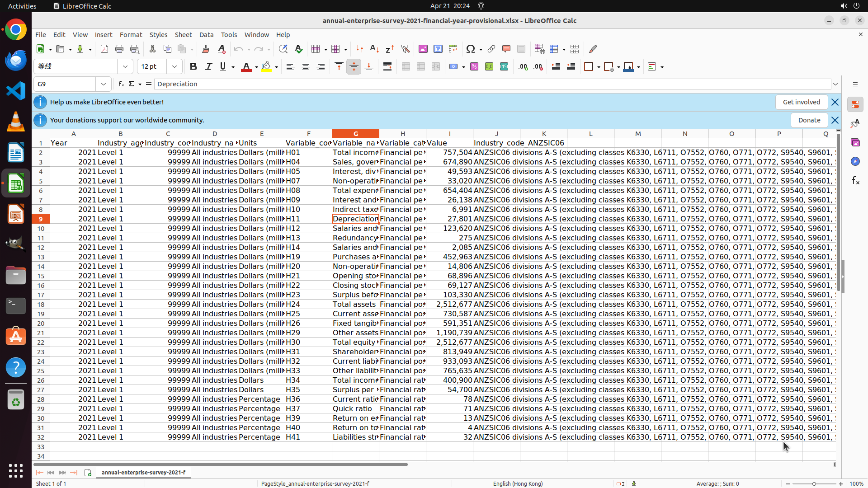This screenshot has height=488, width=868.
Task: Expand the Name Box dropdown arrow
Action: [104, 84]
